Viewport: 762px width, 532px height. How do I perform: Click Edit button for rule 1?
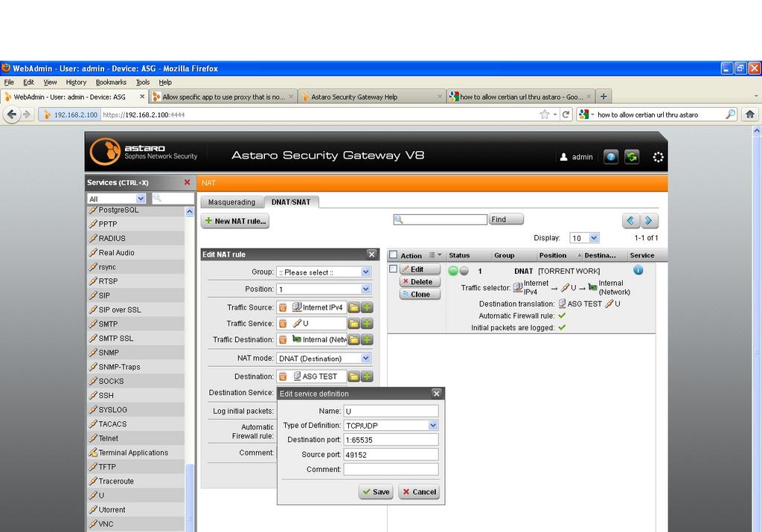(420, 269)
